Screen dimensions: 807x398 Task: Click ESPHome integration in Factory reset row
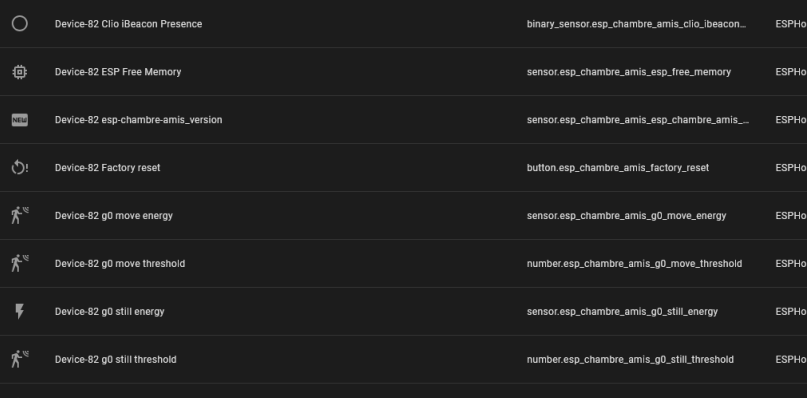(x=791, y=168)
